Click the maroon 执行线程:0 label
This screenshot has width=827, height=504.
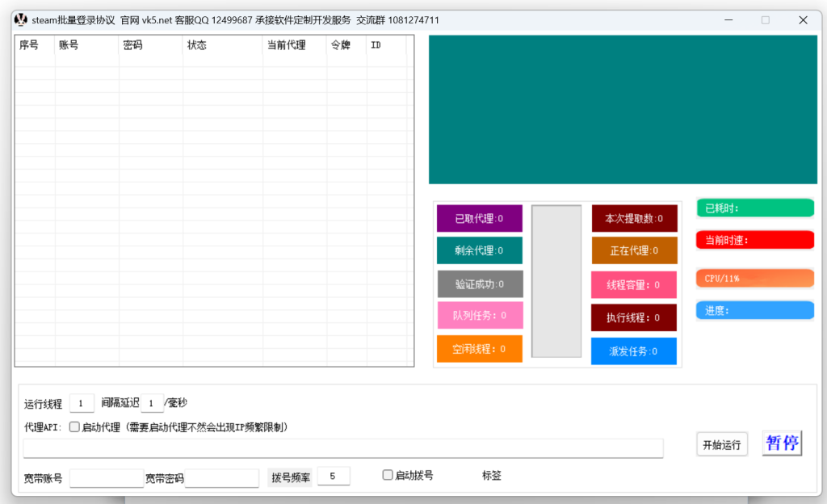pos(633,317)
